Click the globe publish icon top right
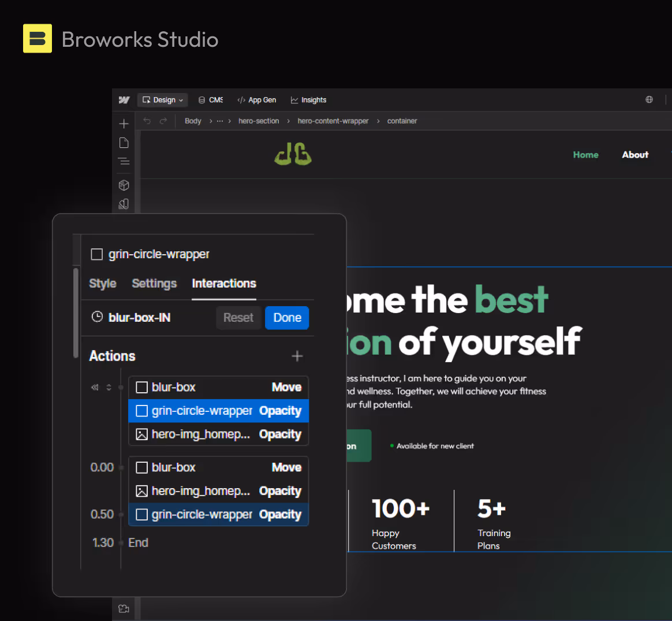The image size is (672, 621). pos(649,99)
